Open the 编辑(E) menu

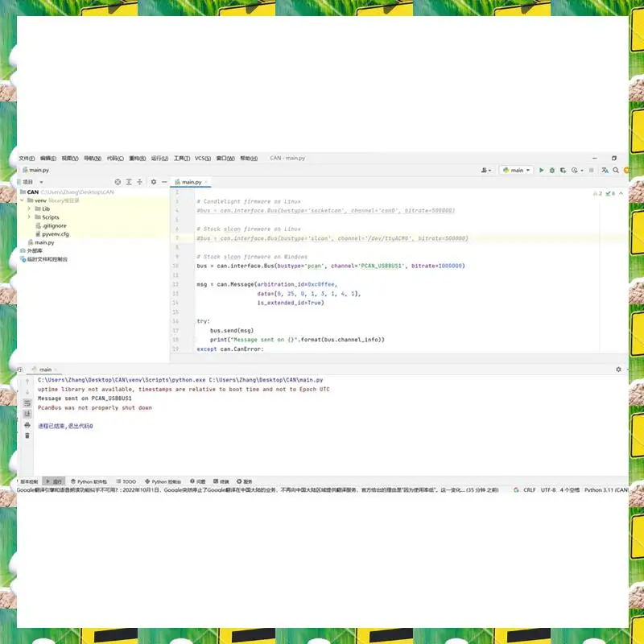point(48,158)
